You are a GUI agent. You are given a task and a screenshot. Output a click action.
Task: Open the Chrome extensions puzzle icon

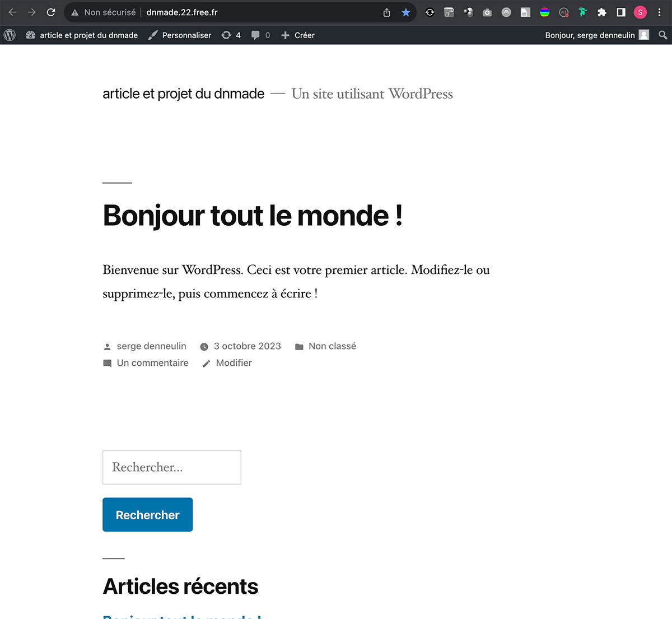pyautogui.click(x=602, y=12)
